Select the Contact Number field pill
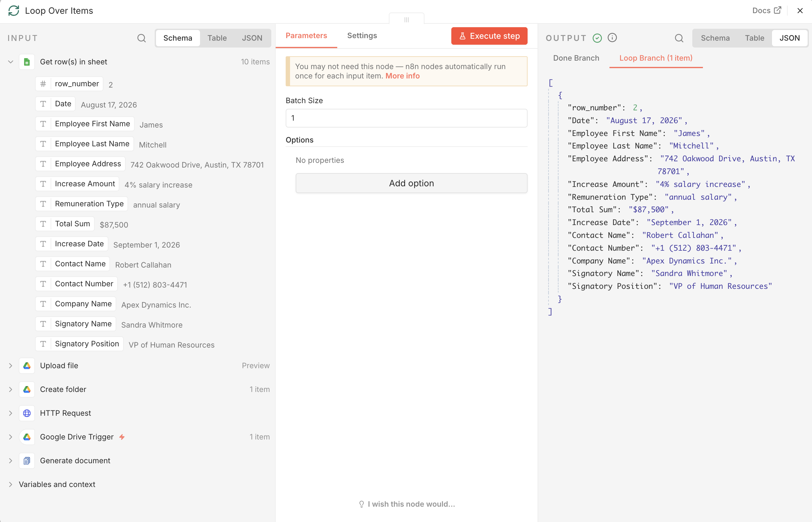Image resolution: width=812 pixels, height=522 pixels. tap(76, 284)
